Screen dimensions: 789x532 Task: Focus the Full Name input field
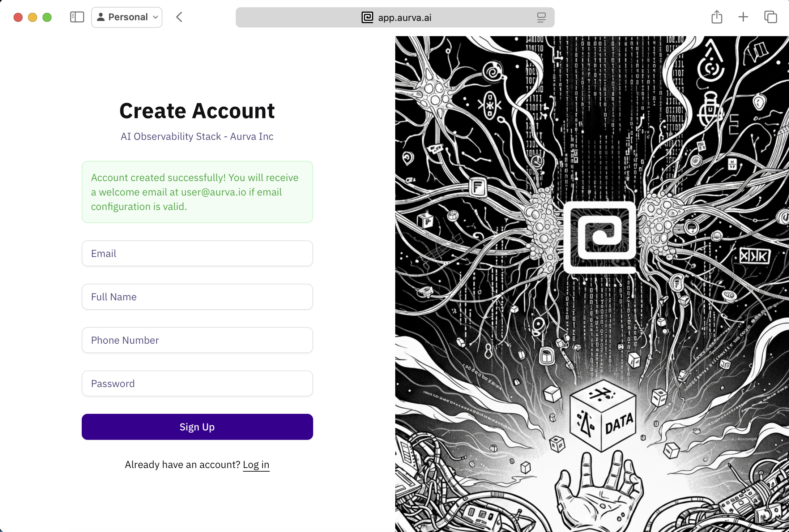point(197,297)
